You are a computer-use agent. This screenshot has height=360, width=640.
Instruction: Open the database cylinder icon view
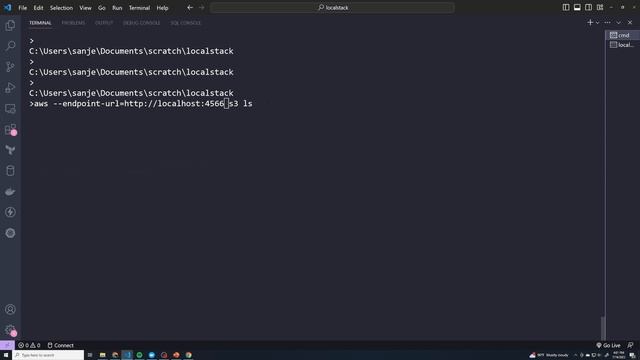[10, 171]
